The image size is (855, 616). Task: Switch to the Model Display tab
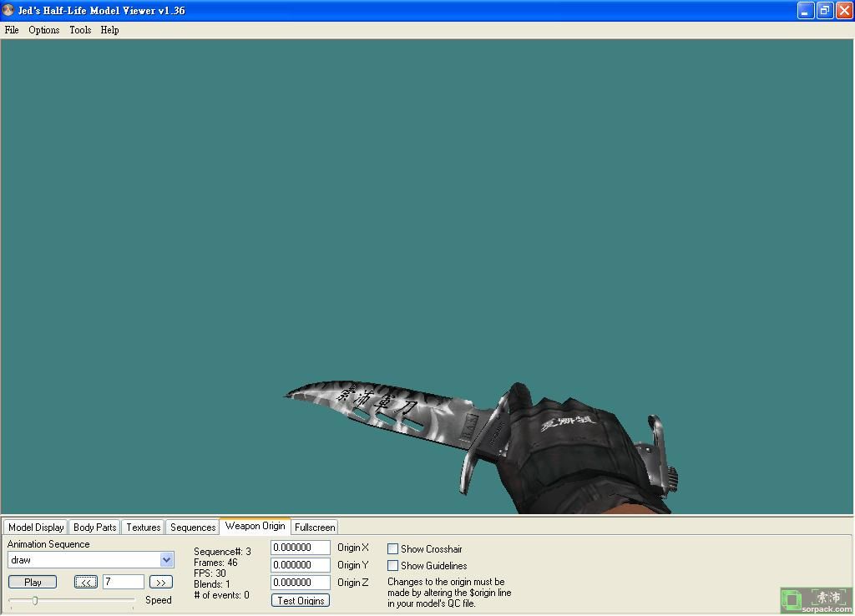[x=36, y=528]
